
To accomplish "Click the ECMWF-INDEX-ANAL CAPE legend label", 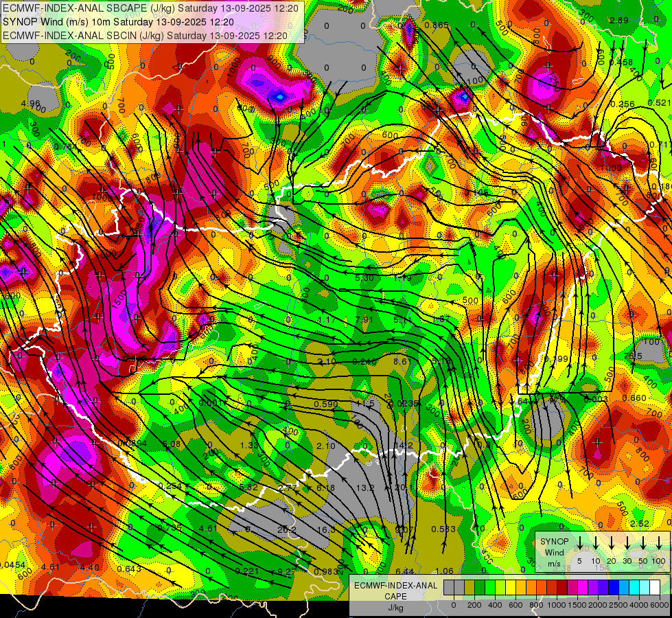I will coord(395,591).
